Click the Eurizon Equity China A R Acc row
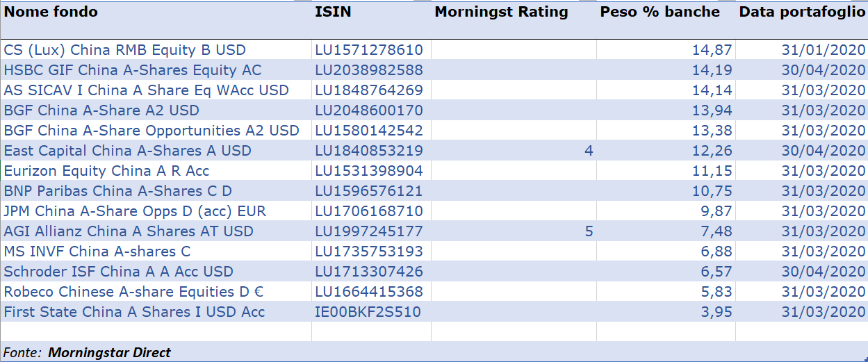This screenshot has width=868, height=362. (x=106, y=171)
